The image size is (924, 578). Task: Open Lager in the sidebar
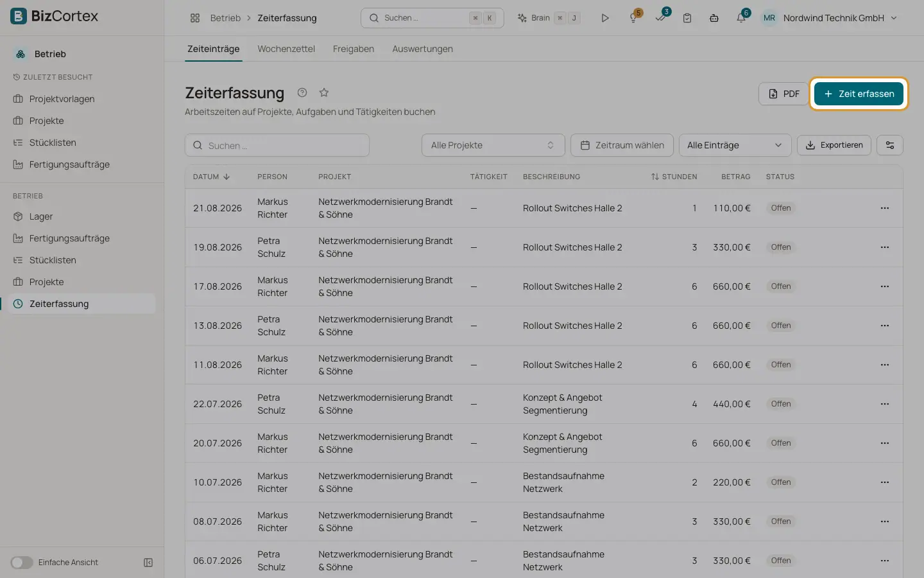pos(41,216)
